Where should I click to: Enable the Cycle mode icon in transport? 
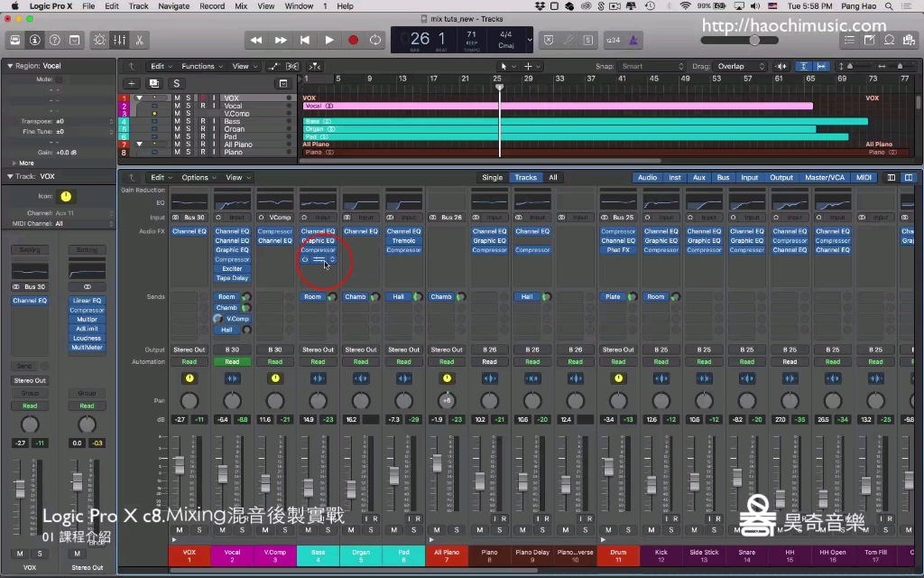click(x=375, y=40)
